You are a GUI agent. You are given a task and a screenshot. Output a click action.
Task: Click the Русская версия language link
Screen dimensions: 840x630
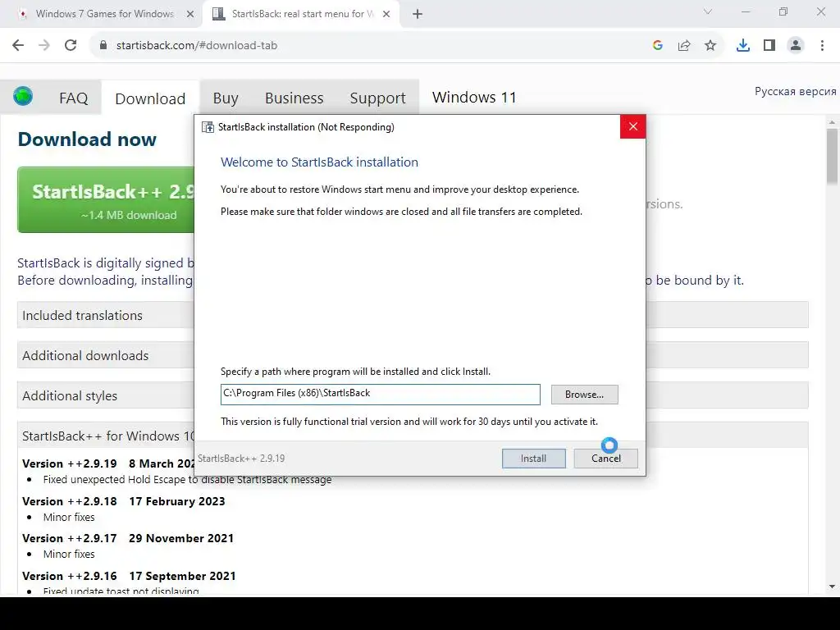(795, 91)
